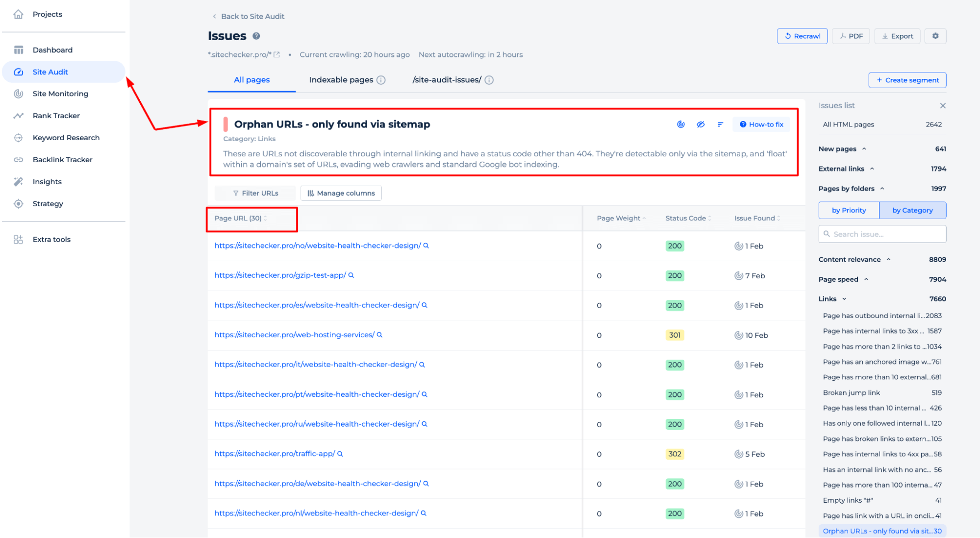Open sitechecker.pro external link icon
The image size is (980, 538).
pos(276,55)
